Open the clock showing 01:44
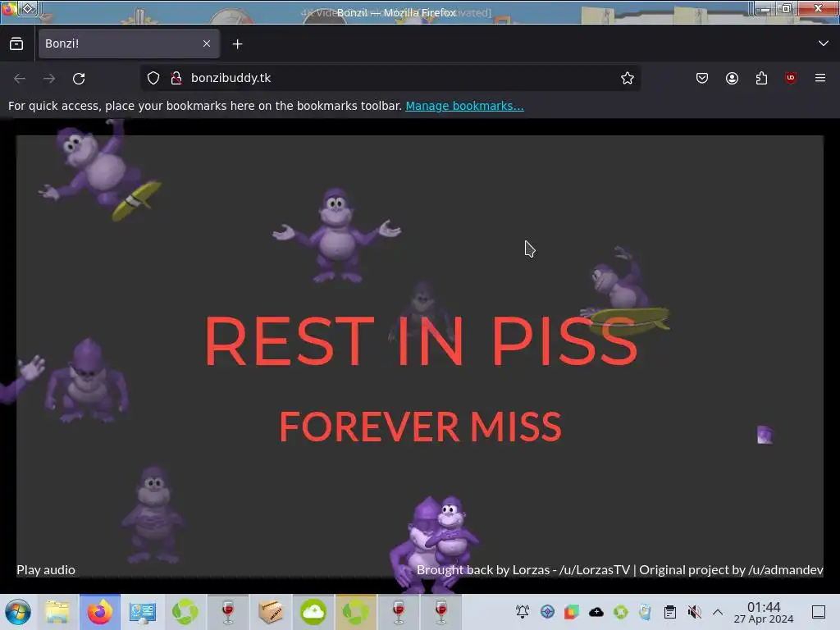The image size is (840, 630). [x=764, y=612]
